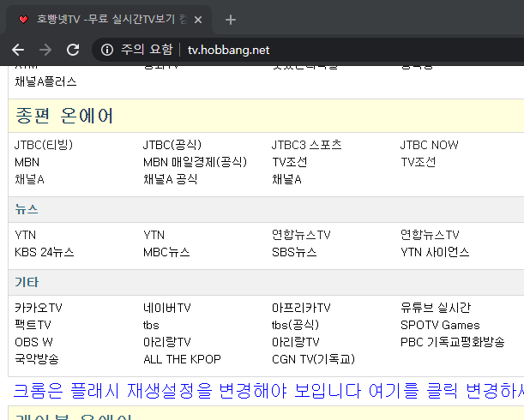Click the browser forward arrow

(45, 50)
